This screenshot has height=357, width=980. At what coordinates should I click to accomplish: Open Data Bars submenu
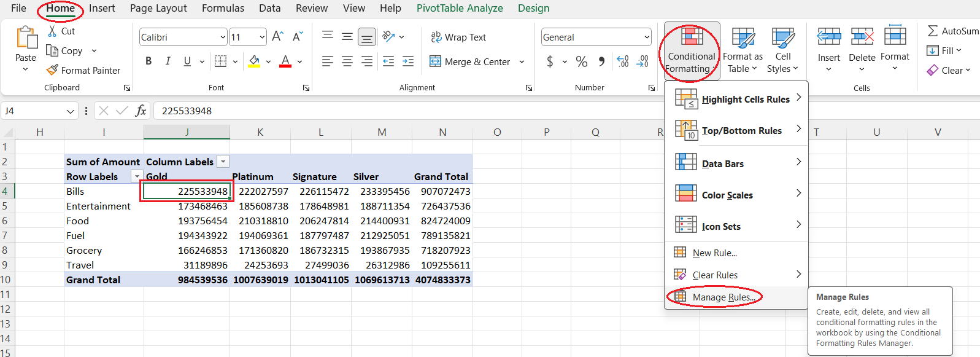pyautogui.click(x=736, y=163)
